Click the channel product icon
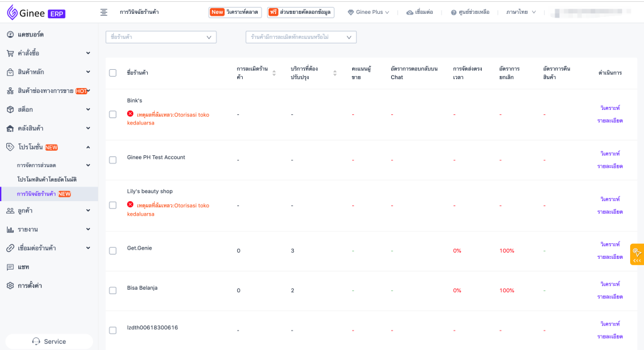This screenshot has height=350, width=644. [x=10, y=90]
